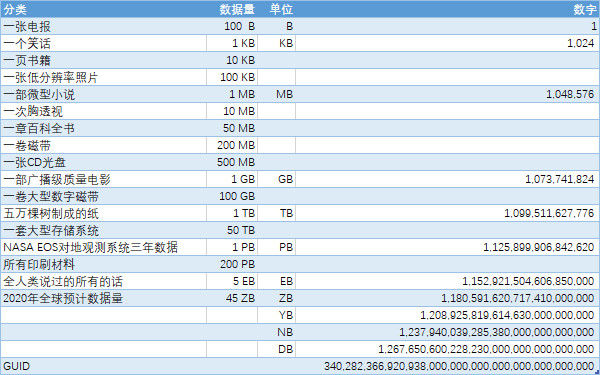Click the 1,024 value cell

(x=447, y=43)
